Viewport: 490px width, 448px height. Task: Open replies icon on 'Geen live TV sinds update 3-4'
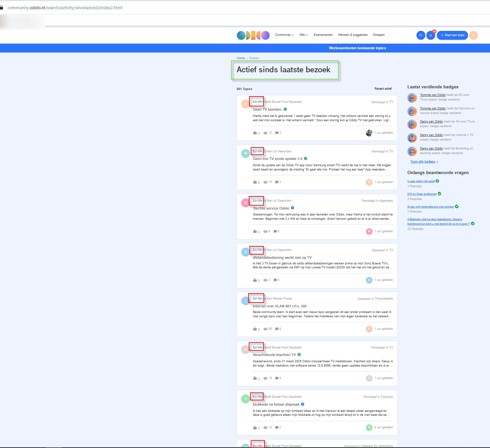(277, 182)
